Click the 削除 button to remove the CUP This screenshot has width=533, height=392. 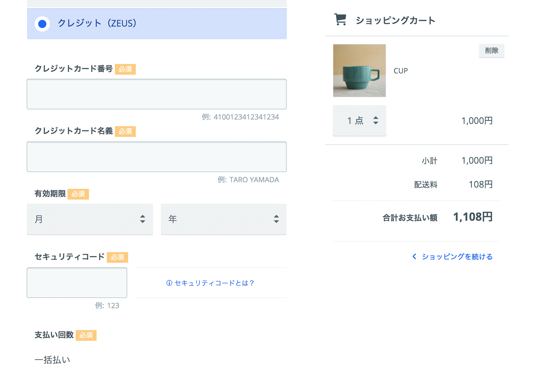click(491, 51)
